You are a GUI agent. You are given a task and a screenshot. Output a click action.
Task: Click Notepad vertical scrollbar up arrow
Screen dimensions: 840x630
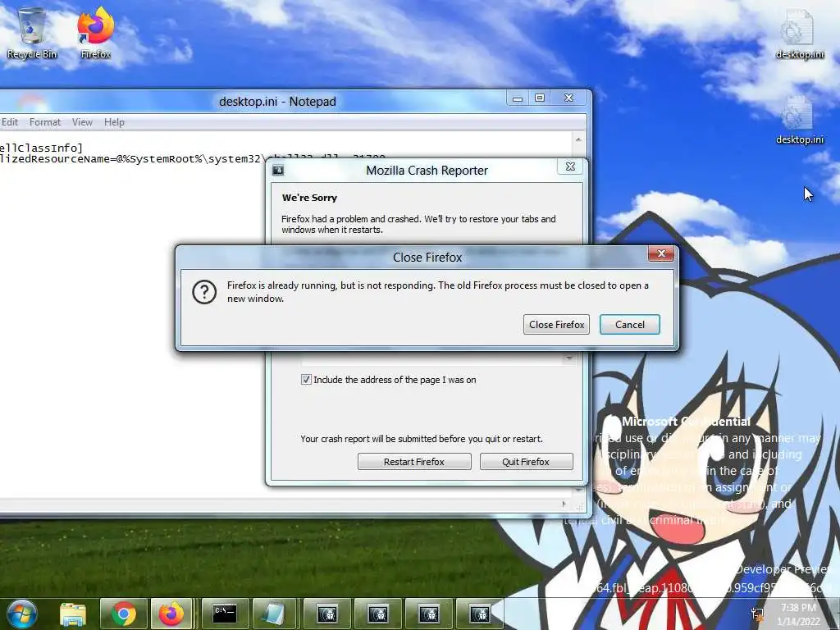pyautogui.click(x=578, y=139)
